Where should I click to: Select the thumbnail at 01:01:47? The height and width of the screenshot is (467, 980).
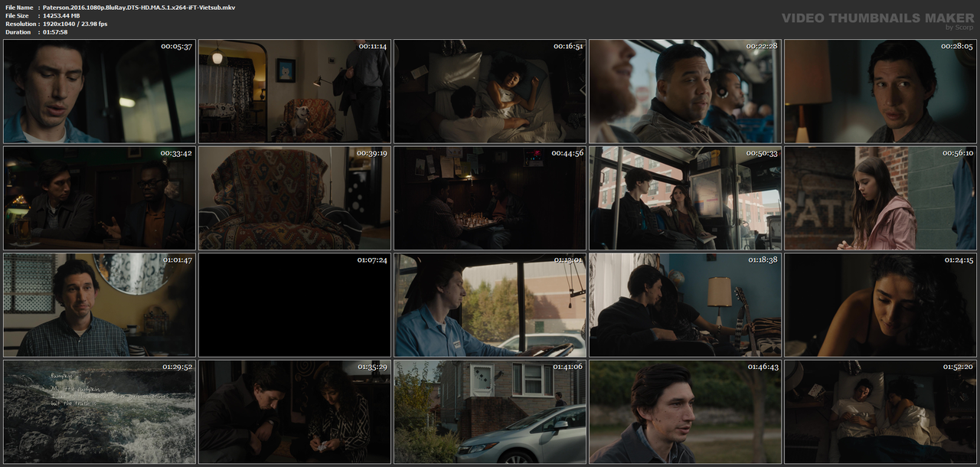coord(100,305)
